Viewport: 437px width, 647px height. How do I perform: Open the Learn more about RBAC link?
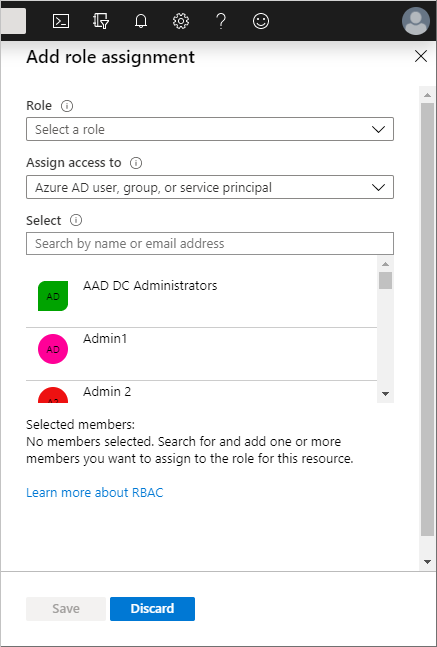click(x=94, y=492)
